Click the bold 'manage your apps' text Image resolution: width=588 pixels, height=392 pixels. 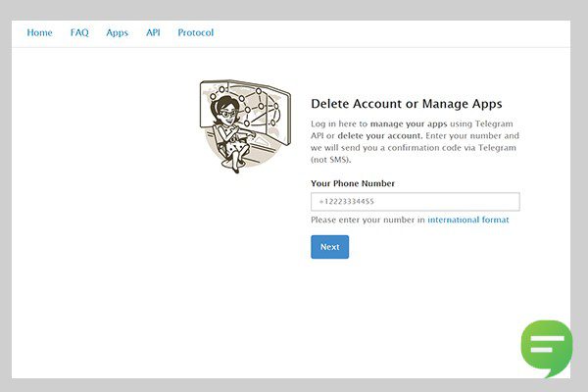pyautogui.click(x=409, y=123)
